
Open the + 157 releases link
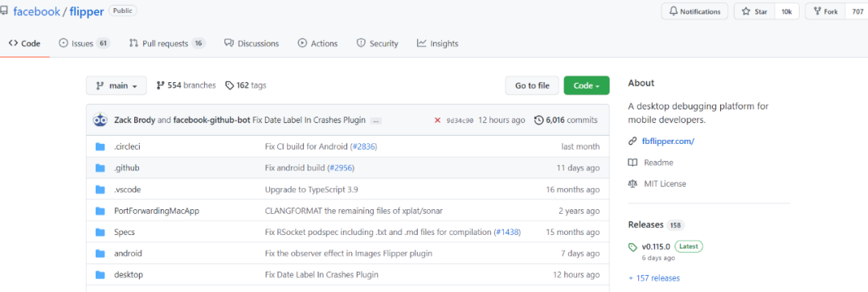coord(653,278)
